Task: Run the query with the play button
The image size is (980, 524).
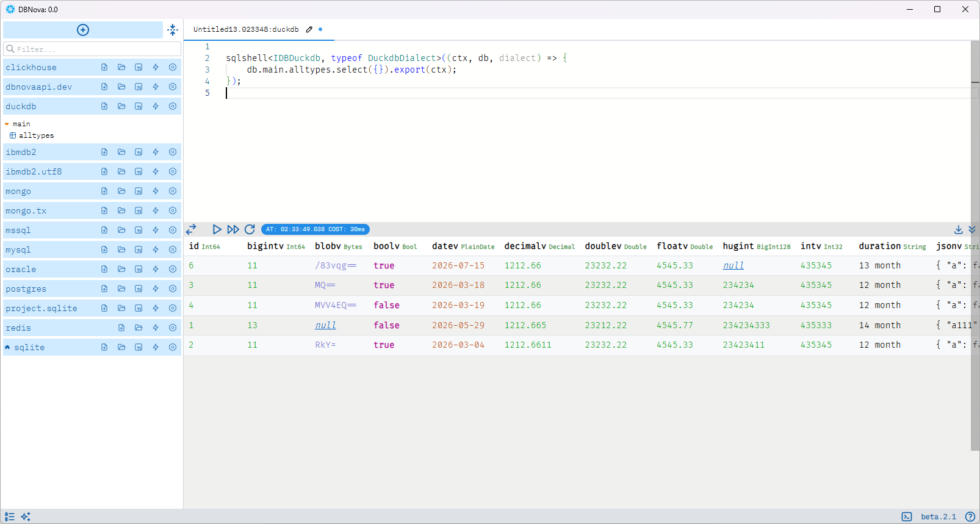Action: 217,229
